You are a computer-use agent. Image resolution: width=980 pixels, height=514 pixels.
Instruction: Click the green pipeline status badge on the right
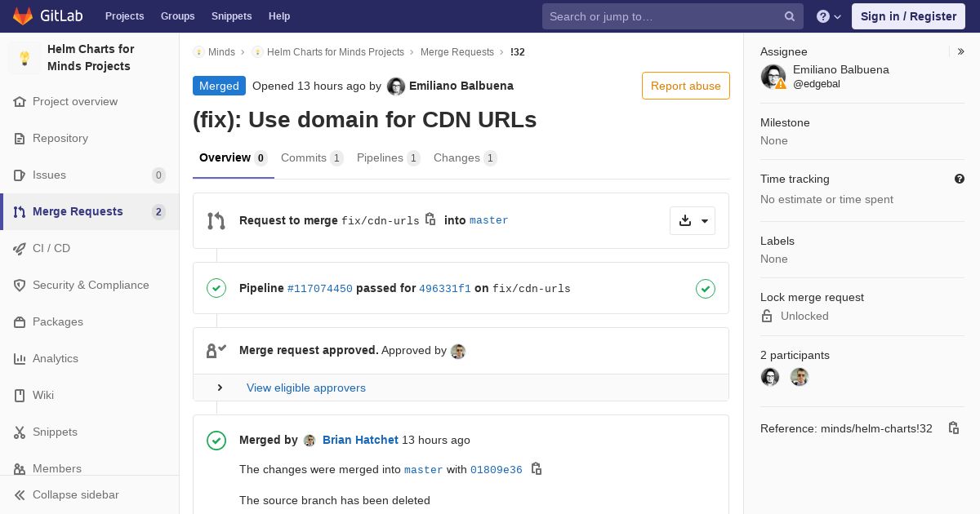pyautogui.click(x=706, y=288)
